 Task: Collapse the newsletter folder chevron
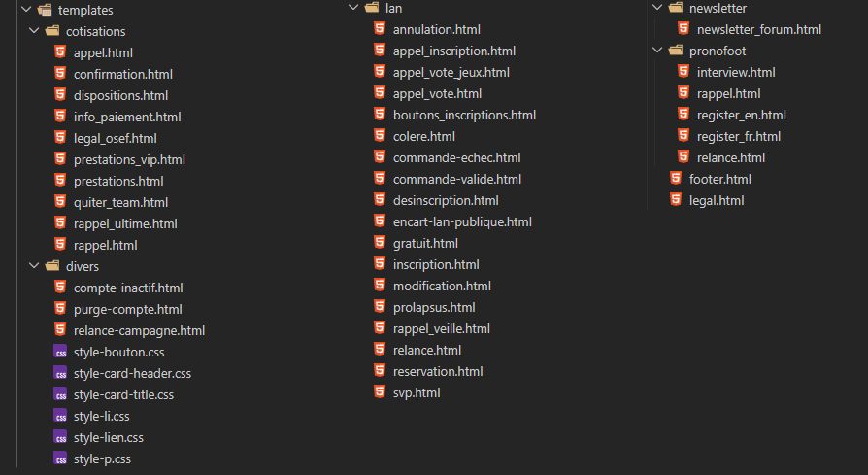[657, 7]
